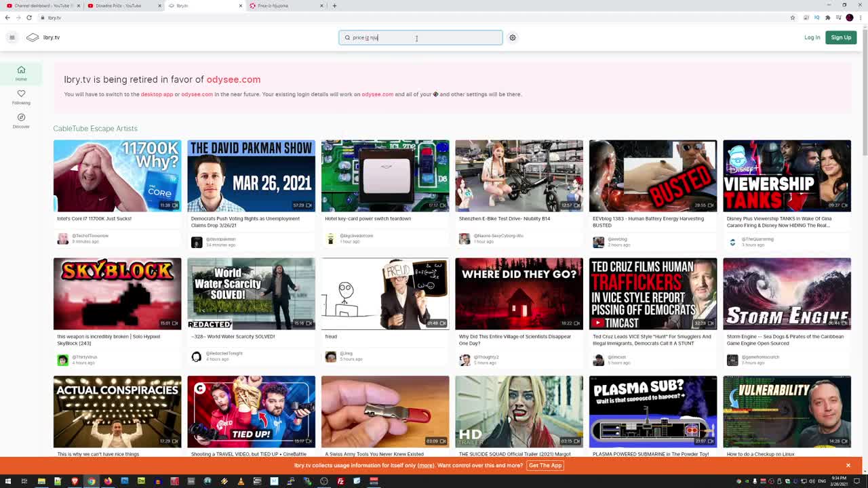Screen dimensions: 868x488
Task: Open the Home sidebar item
Action: point(21,73)
